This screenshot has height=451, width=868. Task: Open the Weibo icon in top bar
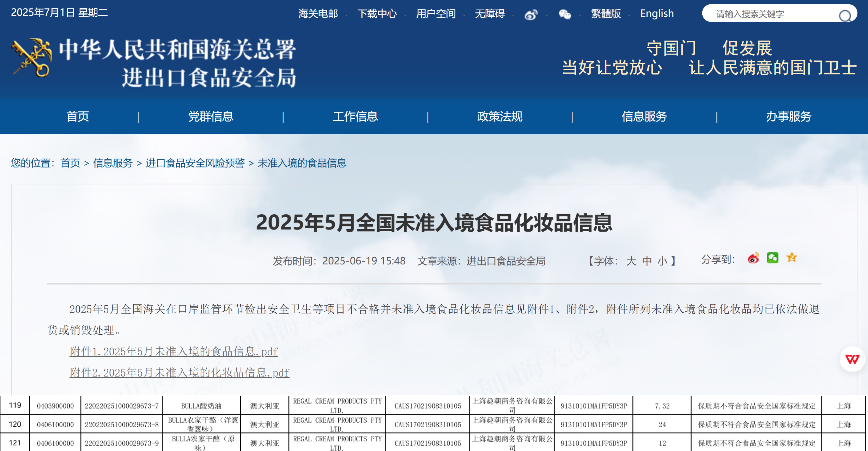click(531, 15)
